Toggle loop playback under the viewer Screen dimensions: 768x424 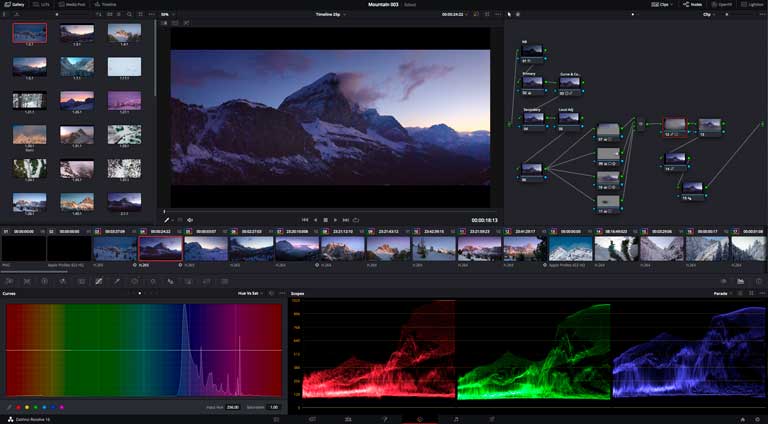[x=355, y=219]
